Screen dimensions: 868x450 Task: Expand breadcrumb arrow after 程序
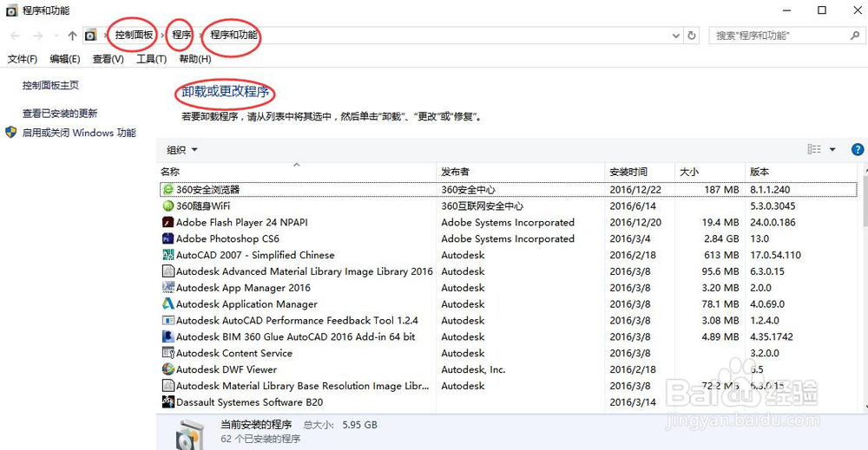(x=201, y=36)
